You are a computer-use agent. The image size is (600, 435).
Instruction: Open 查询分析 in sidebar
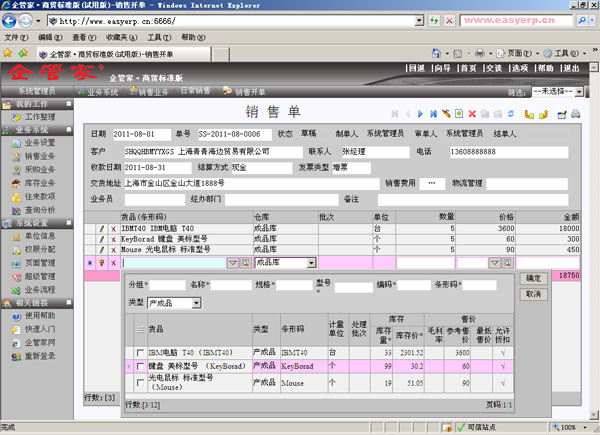pos(40,210)
